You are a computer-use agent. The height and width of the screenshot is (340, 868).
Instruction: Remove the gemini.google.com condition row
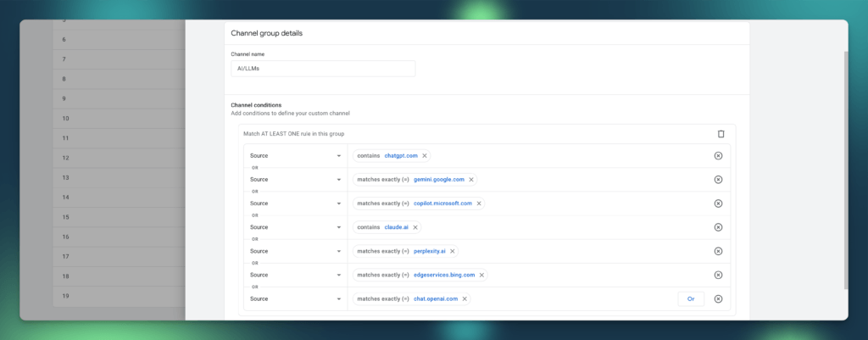tap(718, 180)
